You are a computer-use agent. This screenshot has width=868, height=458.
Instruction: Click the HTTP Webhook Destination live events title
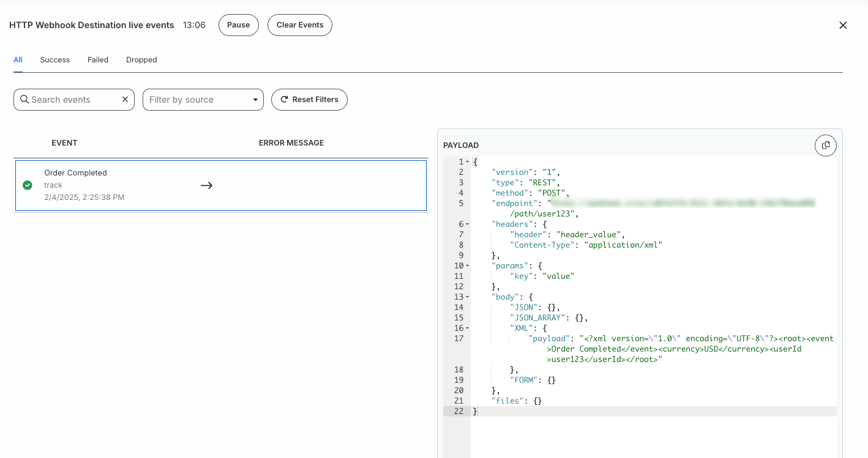click(x=92, y=25)
